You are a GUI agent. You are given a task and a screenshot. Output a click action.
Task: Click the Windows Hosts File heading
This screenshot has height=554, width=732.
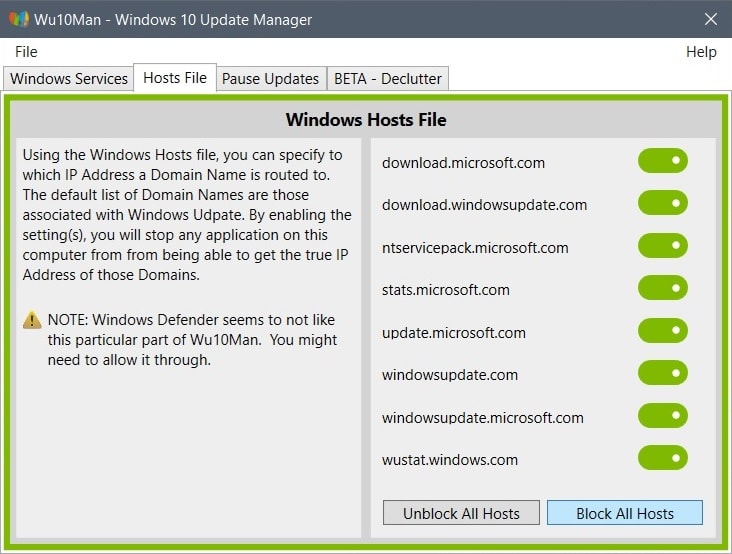pyautogui.click(x=366, y=119)
